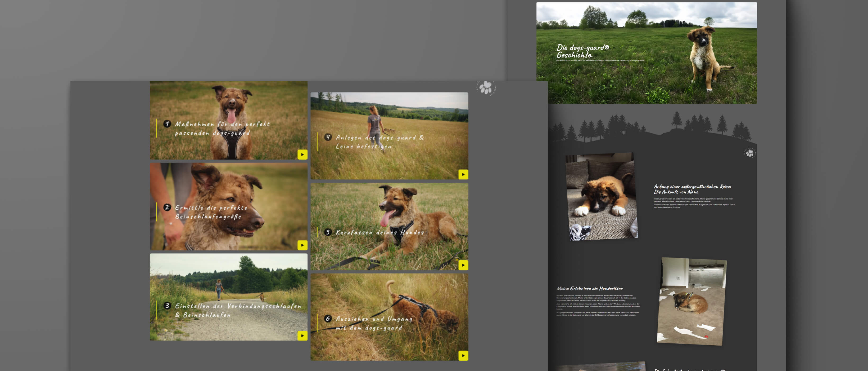
Task: Open the photo of puppy lying on couch
Action: pos(602,196)
